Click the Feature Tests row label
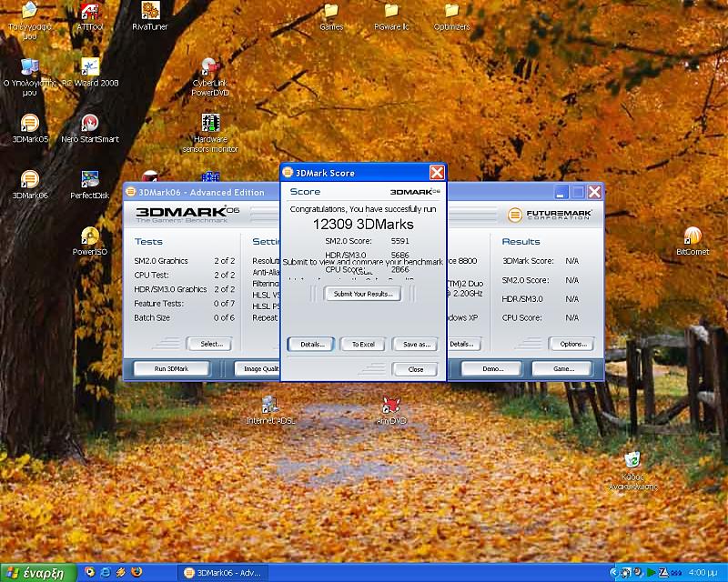Image resolution: width=728 pixels, height=582 pixels. [x=158, y=304]
